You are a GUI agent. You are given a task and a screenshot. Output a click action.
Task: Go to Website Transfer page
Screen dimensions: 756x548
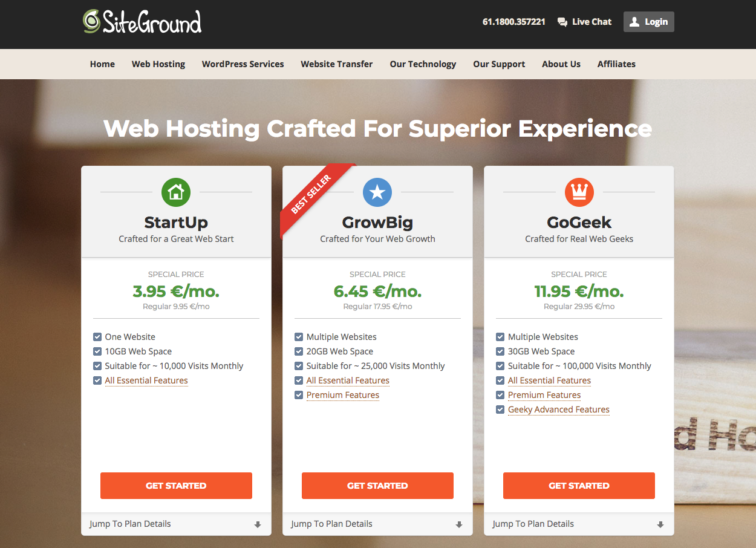click(337, 64)
